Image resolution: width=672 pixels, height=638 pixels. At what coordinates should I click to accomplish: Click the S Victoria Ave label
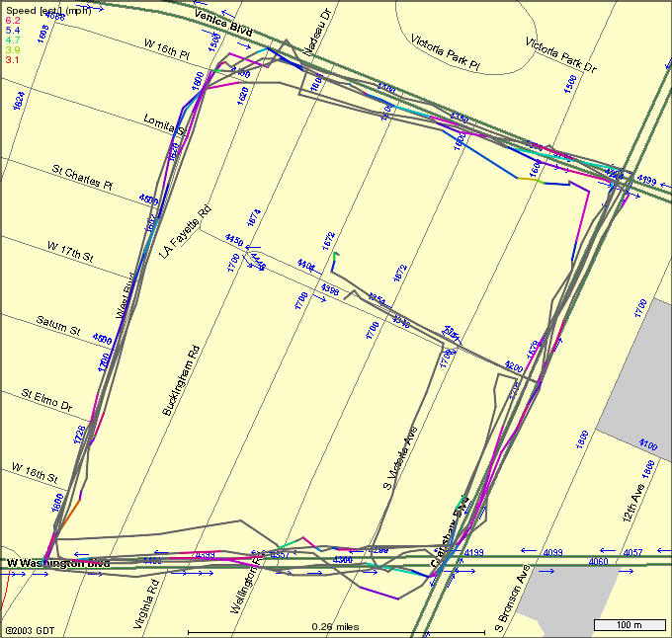tap(400, 457)
